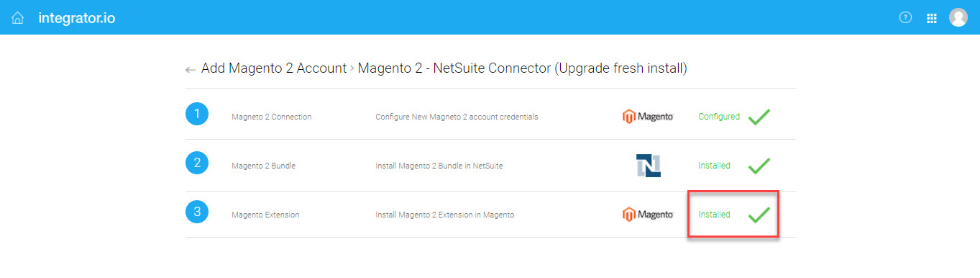Click the integrator.io title

tap(77, 18)
